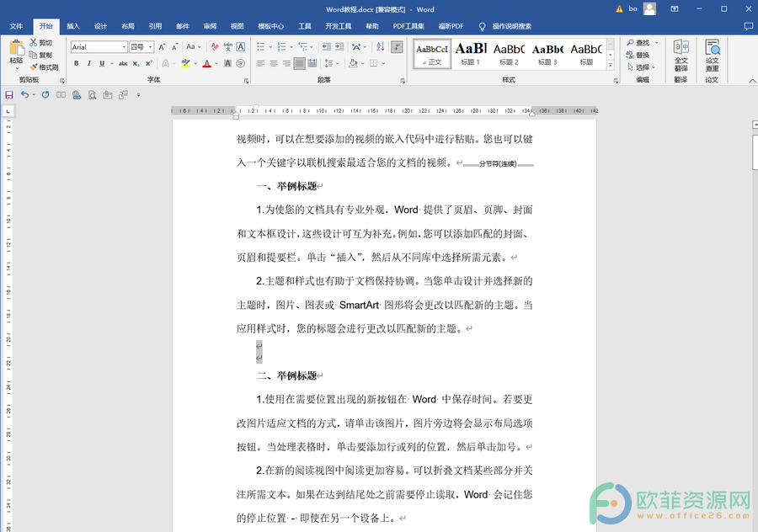Apply the character border icon
The width and height of the screenshot is (758, 532).
tap(240, 47)
